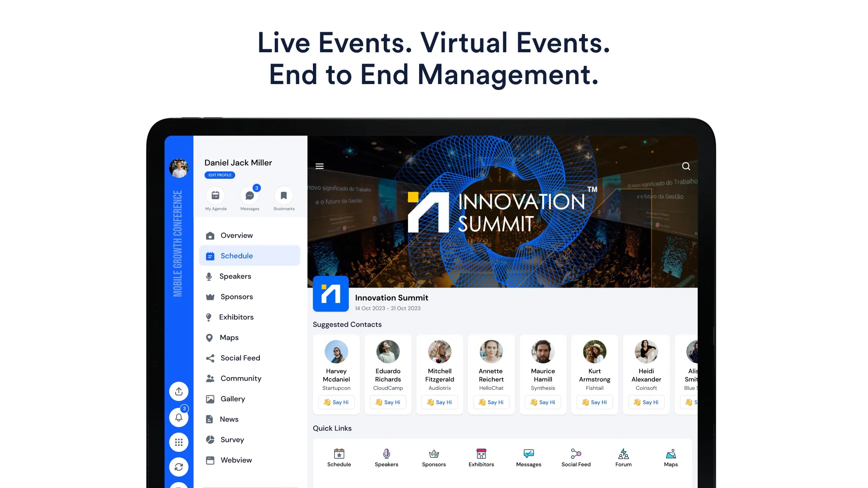Screen dimensions: 868x488
Task: Open Messages icon with badge
Action: click(250, 195)
